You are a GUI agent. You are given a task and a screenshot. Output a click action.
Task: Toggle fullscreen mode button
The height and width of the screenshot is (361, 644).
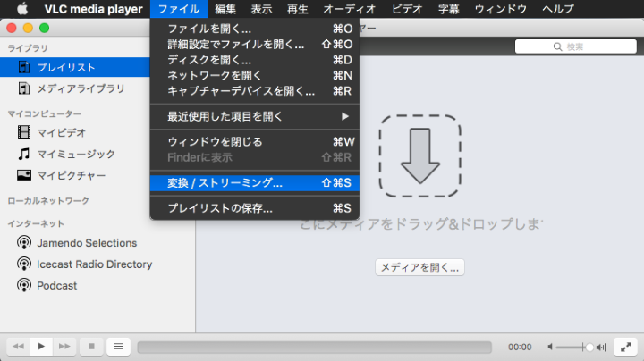click(x=625, y=347)
